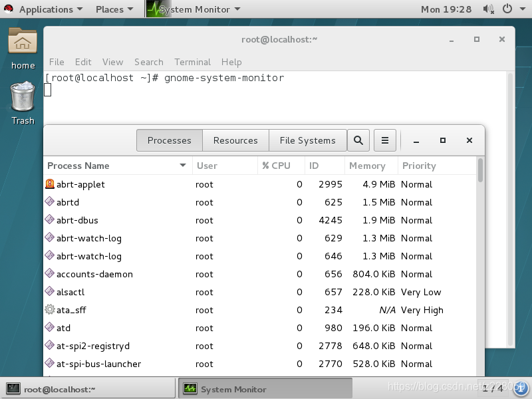Sort by the Memory column
Image resolution: width=532 pixels, height=399 pixels.
[x=371, y=166]
